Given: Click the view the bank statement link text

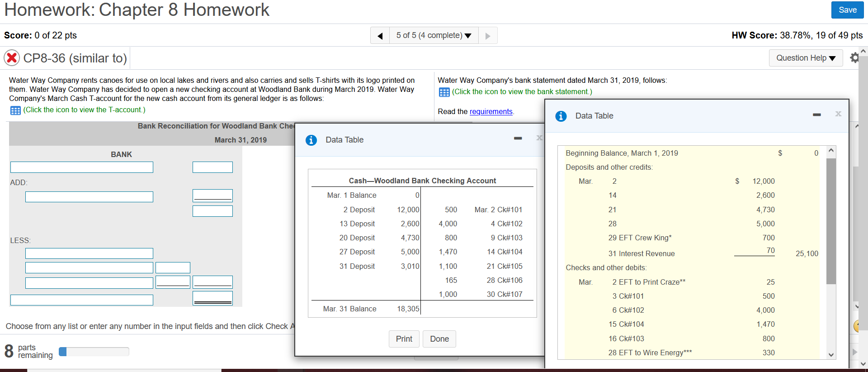Looking at the screenshot, I should click(522, 92).
